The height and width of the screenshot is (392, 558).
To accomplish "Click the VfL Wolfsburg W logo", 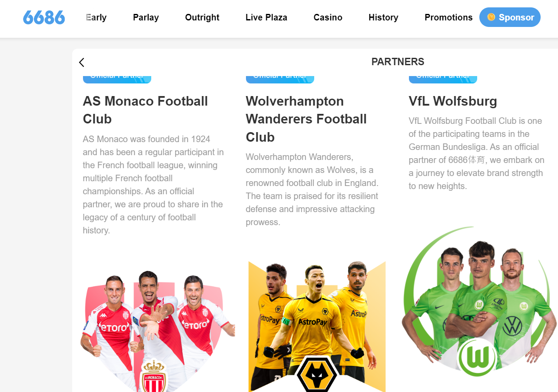I will click(x=477, y=357).
